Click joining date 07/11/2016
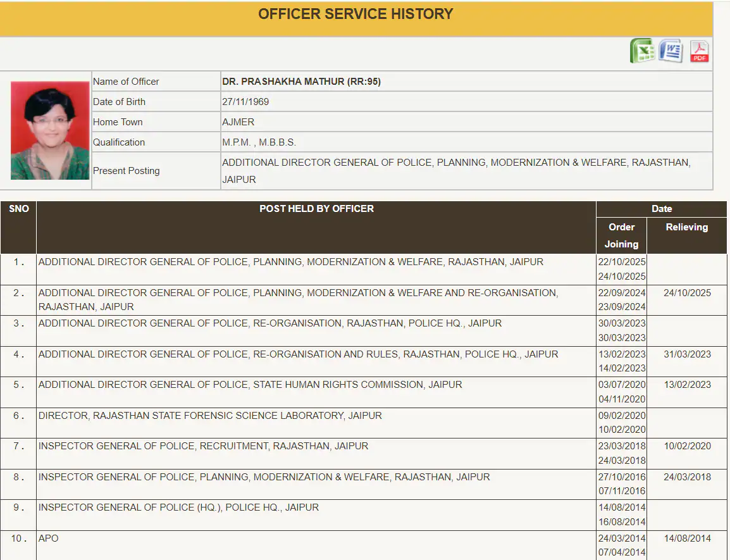The height and width of the screenshot is (560, 730). point(622,490)
